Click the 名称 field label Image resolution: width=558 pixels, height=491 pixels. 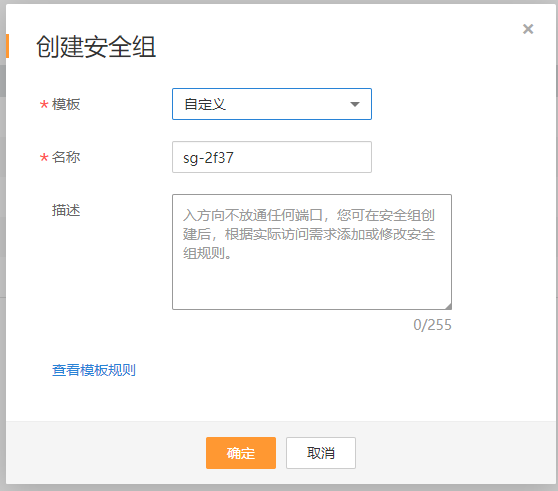[66, 157]
